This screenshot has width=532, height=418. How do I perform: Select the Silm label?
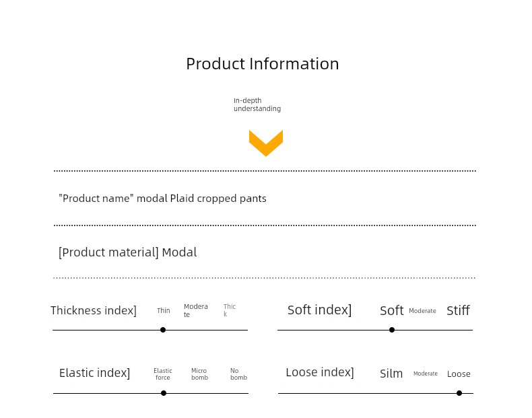click(x=391, y=374)
